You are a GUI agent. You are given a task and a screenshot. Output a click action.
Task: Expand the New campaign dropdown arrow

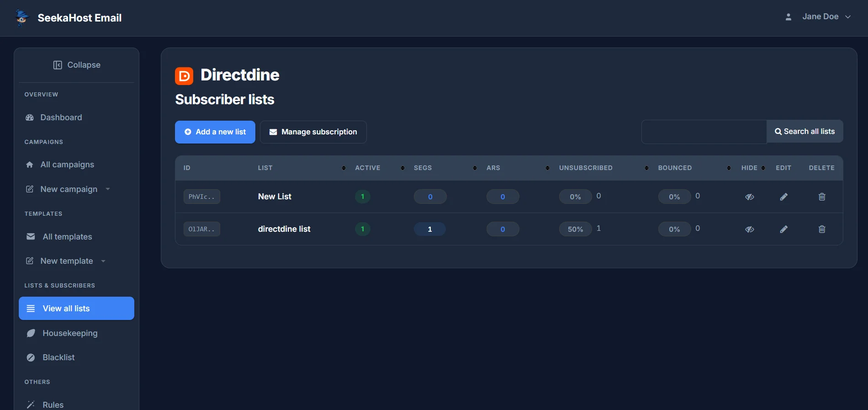tap(108, 189)
